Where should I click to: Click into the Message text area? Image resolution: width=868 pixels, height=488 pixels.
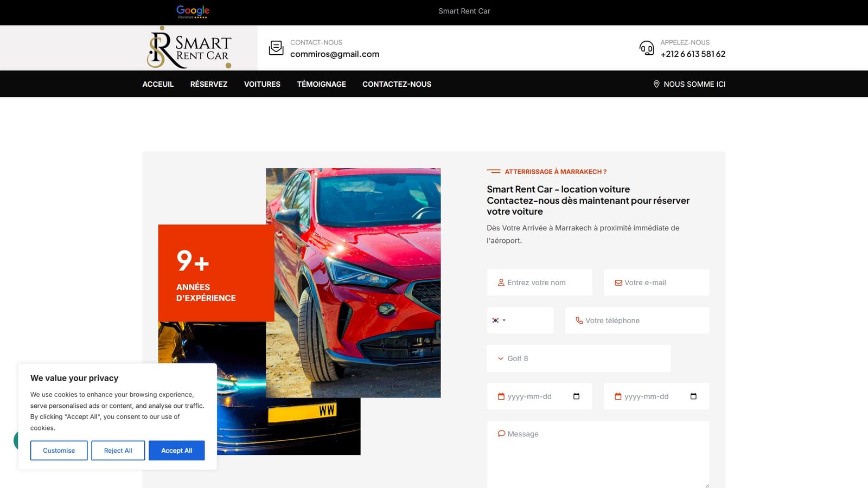coord(598,454)
